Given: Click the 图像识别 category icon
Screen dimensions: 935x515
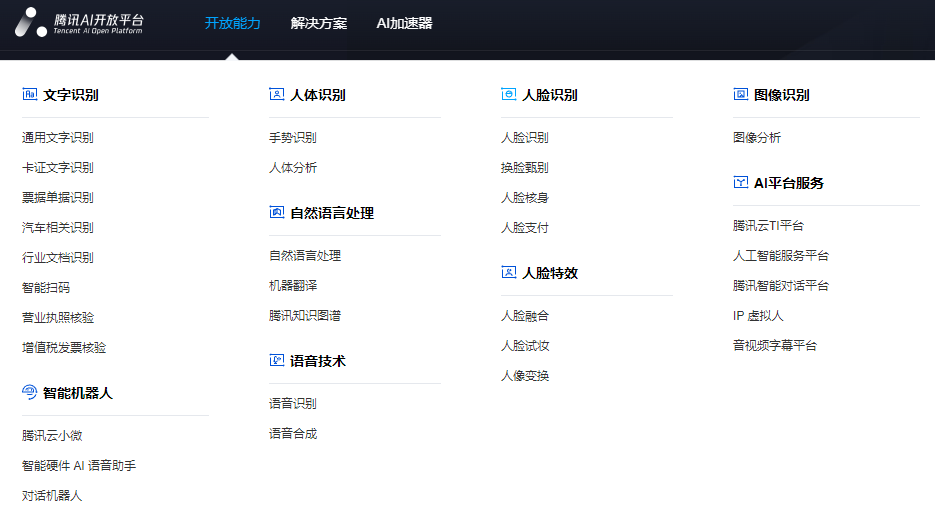Looking at the screenshot, I should [x=740, y=95].
